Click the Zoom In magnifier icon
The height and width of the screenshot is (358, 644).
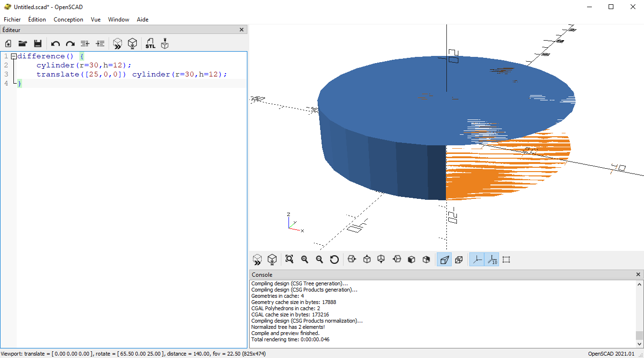(x=304, y=260)
